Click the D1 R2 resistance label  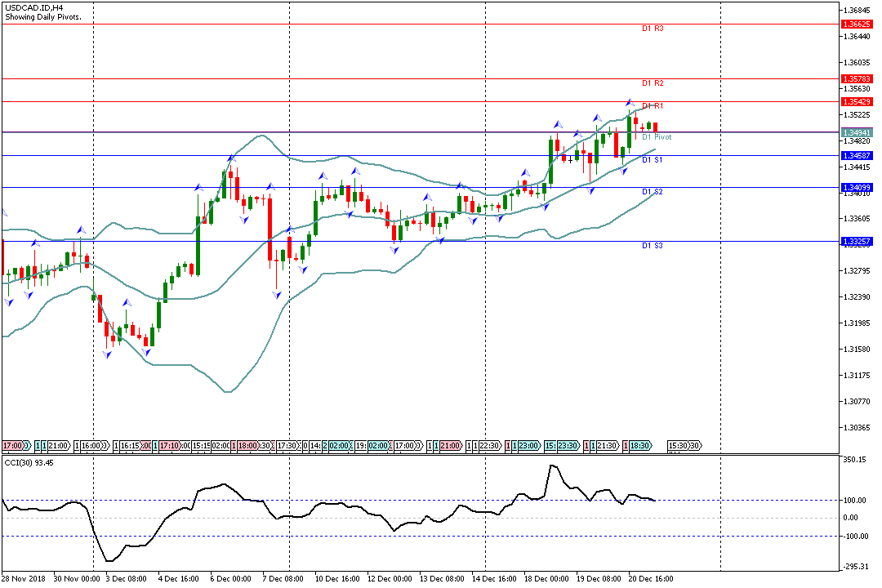pos(652,83)
